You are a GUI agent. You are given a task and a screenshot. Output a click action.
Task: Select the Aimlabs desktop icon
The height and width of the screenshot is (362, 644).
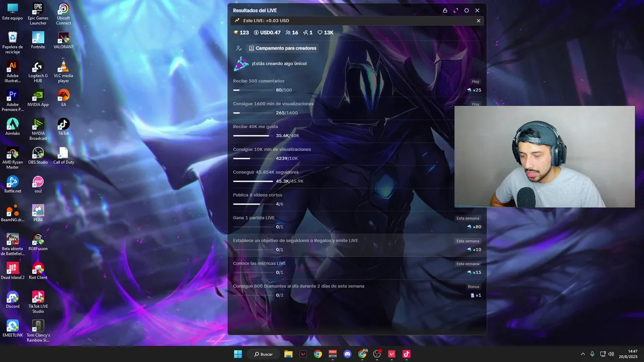[x=13, y=127]
